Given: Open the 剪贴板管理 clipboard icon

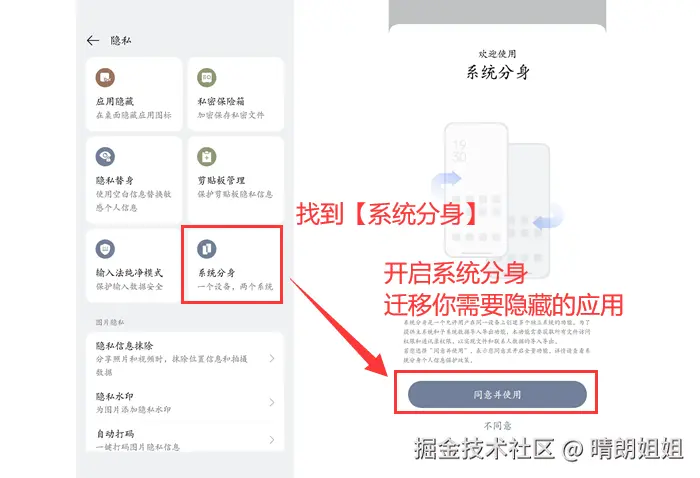Looking at the screenshot, I should 207,157.
